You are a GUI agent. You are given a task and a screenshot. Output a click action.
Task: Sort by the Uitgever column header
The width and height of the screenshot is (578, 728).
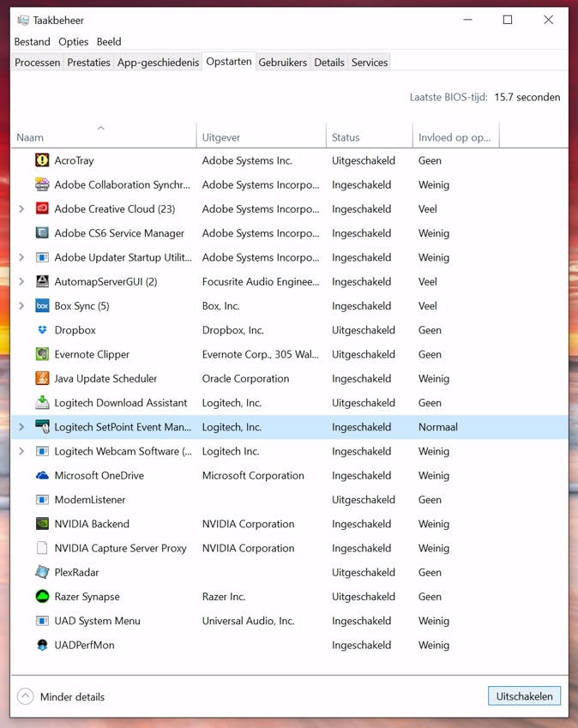pos(262,135)
